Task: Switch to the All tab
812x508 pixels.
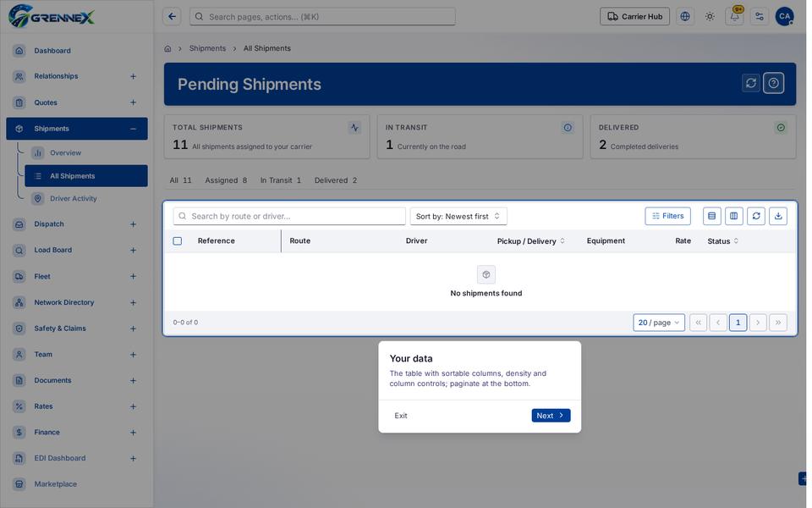Action: pos(180,180)
